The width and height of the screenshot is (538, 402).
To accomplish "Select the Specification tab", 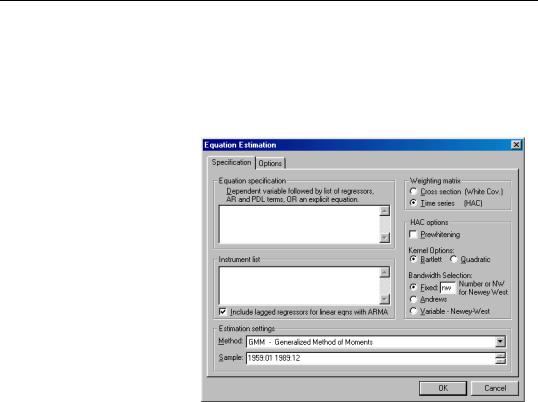I will click(x=231, y=162).
